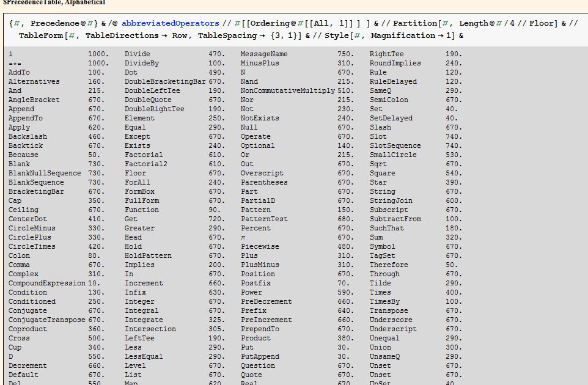Click the PatternTest table entry

[265, 219]
